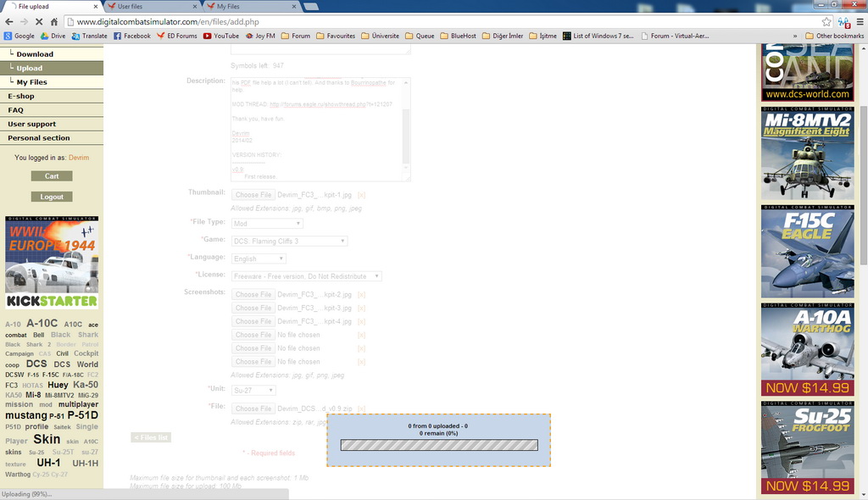Open the browser home page icon
Viewport: 868px width, 500px height.
53,21
